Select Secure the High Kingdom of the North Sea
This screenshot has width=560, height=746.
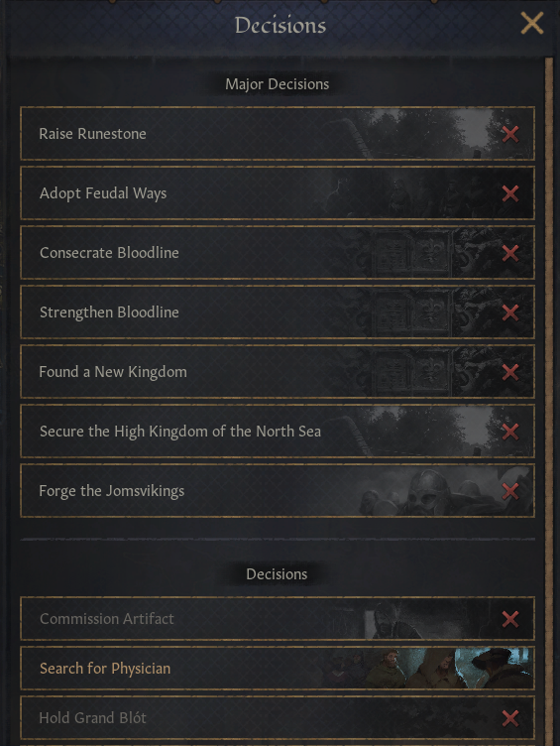tap(278, 432)
